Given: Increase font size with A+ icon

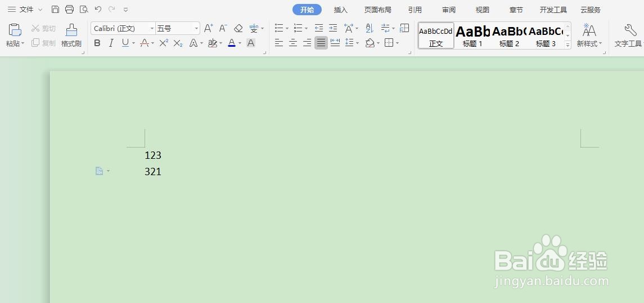Looking at the screenshot, I should pyautogui.click(x=208, y=28).
